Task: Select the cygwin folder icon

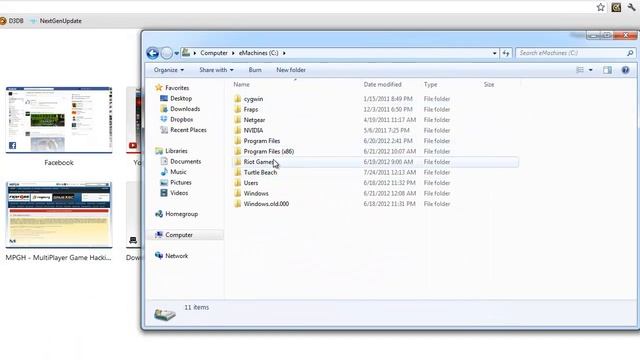Action: (x=238, y=99)
